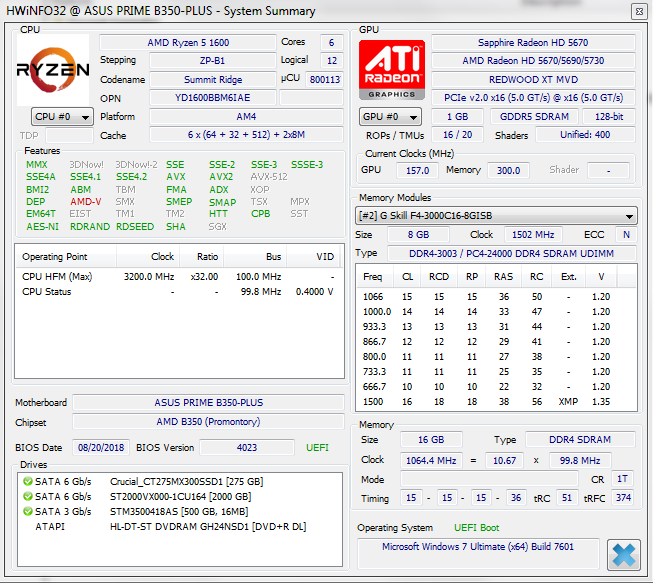This screenshot has width=653, height=583.
Task: Click the empty memory Mode field
Action: pos(489,479)
